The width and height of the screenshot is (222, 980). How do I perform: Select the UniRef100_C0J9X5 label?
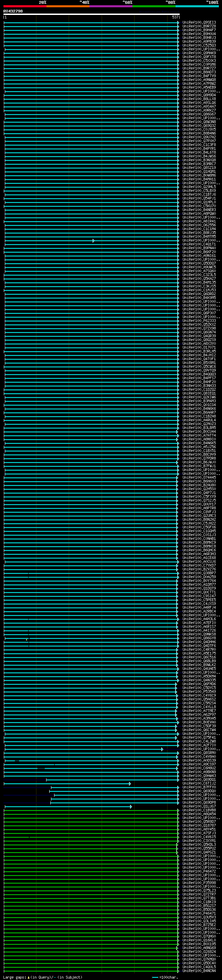[x=199, y=129]
